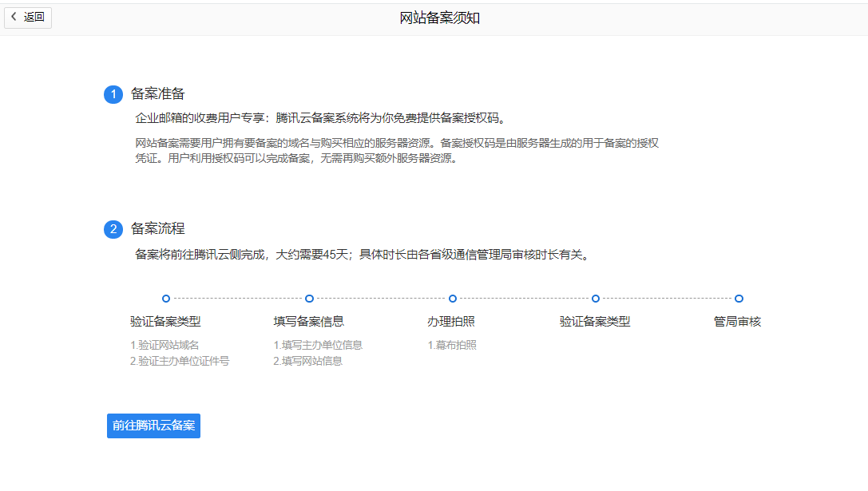The height and width of the screenshot is (491, 868).
Task: Select the fourth timeline node above 验证备案类型
Action: point(596,299)
